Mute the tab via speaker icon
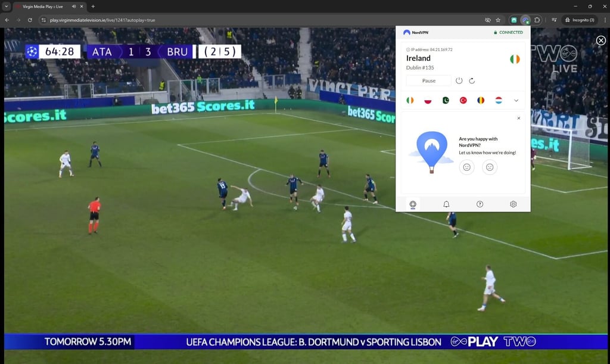Viewport: 610px width, 364px height. tap(74, 7)
